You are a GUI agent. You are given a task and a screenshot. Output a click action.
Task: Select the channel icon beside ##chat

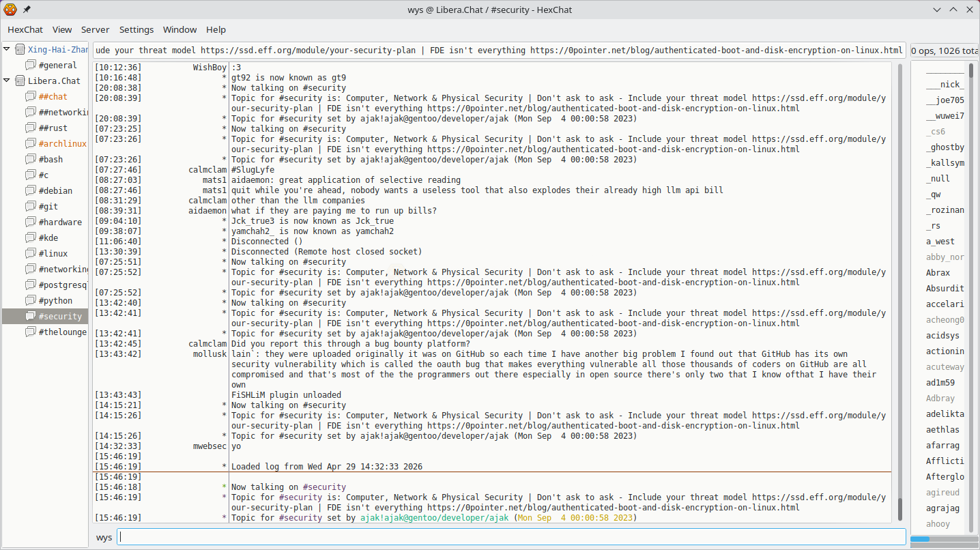pos(31,97)
